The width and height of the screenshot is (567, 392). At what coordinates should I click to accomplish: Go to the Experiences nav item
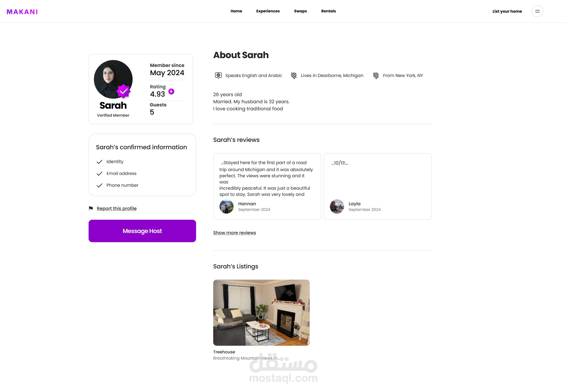[x=268, y=11]
